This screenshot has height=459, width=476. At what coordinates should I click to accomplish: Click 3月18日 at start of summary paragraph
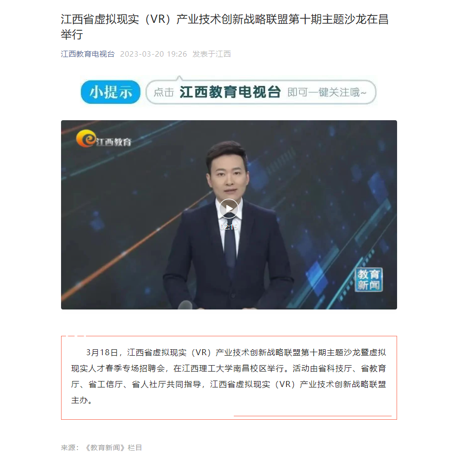[102, 352]
